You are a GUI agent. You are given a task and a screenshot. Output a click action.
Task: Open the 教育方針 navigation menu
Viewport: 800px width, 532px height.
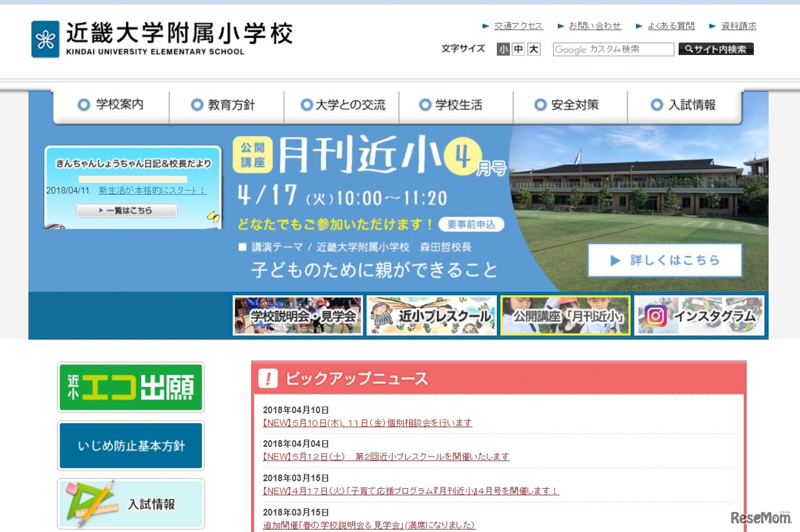click(x=232, y=105)
